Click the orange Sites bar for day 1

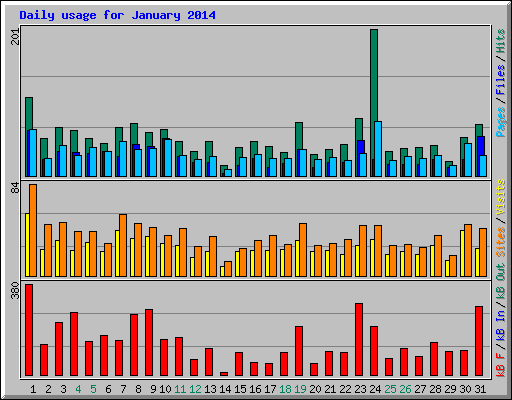(x=33, y=230)
